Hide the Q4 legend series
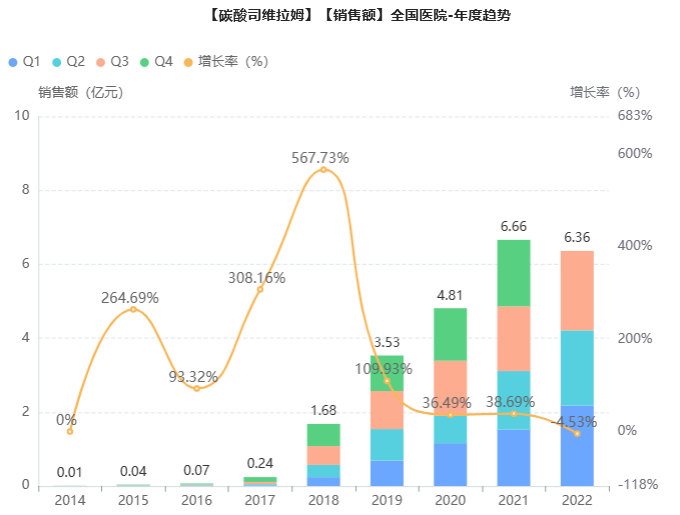Viewport: 680px width, 515px height. tap(157, 62)
